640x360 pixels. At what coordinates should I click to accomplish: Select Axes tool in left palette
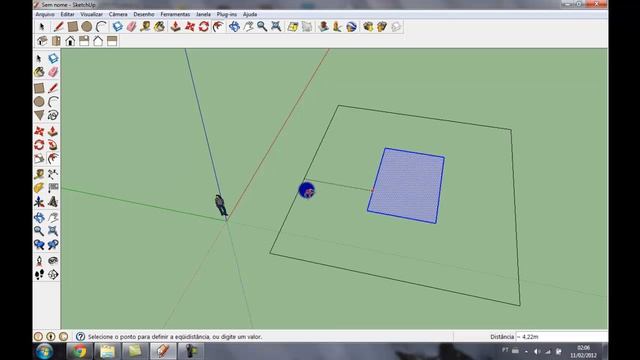coord(39,202)
